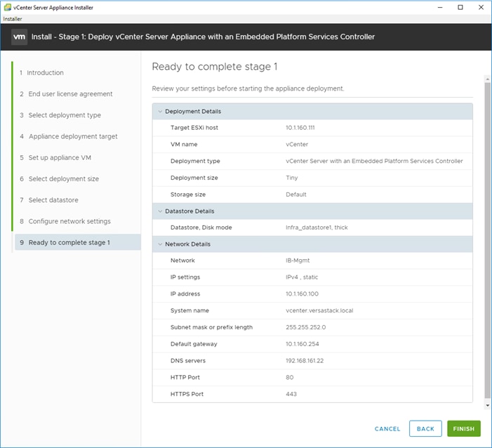Screen dimensions: 492x448
Task: Click the FINISH button
Action: [x=464, y=429]
